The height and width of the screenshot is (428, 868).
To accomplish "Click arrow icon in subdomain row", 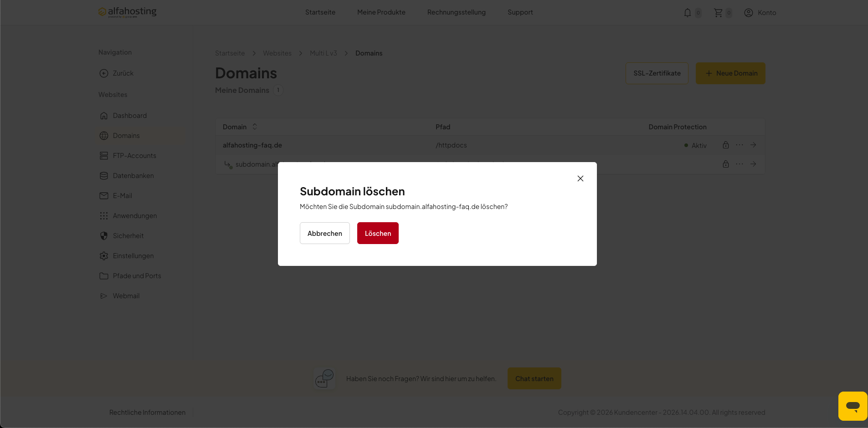I will 753,164.
